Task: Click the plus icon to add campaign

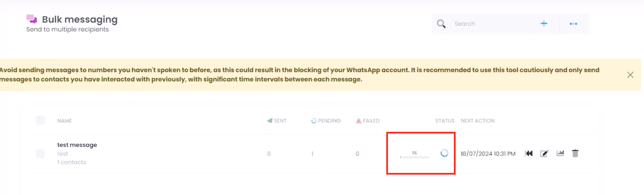Action: click(544, 23)
